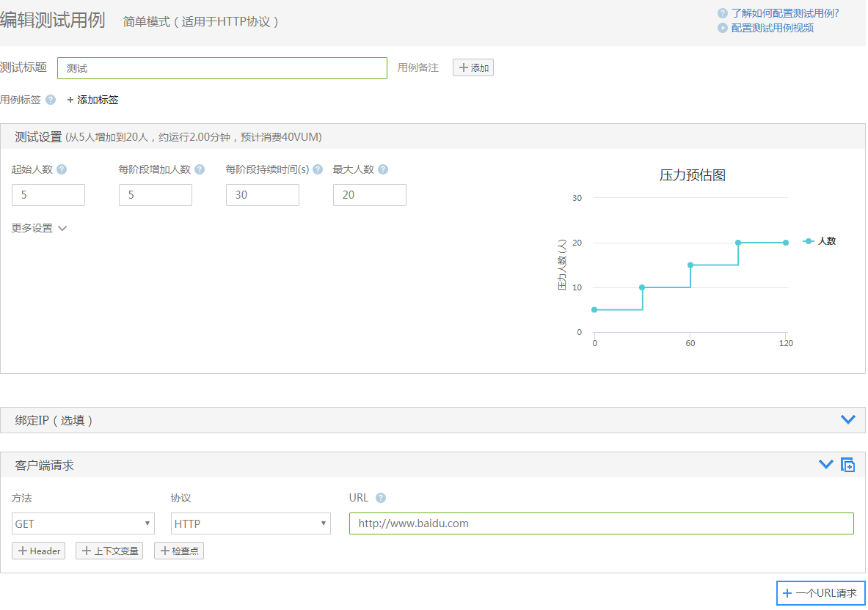Viewport: 868px width, 610px height.
Task: Add a Header to the request
Action: (39, 551)
